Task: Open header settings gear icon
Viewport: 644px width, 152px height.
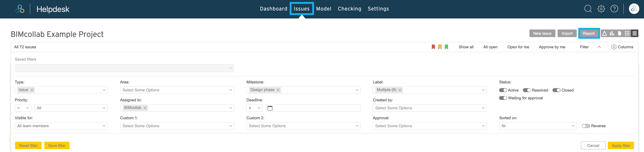Action: click(x=601, y=9)
